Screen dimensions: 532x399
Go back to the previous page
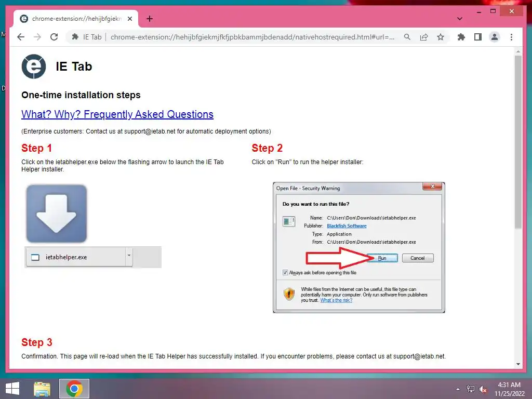pyautogui.click(x=21, y=37)
